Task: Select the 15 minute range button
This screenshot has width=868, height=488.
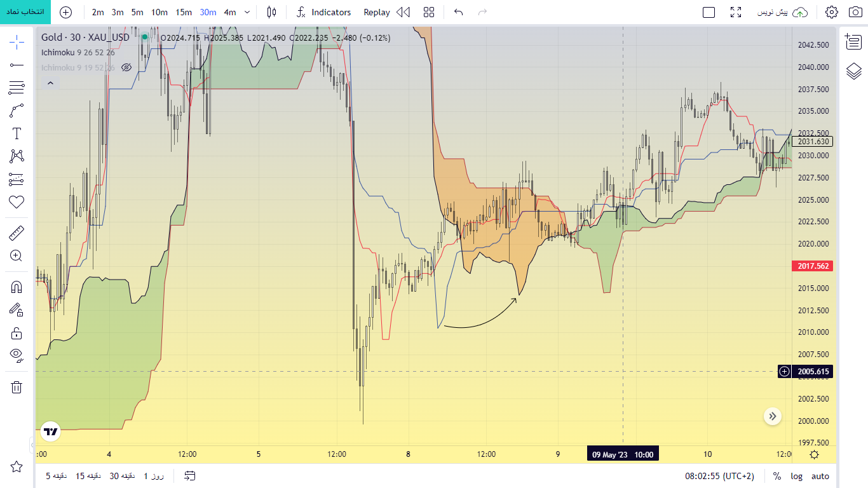Action: (89, 476)
